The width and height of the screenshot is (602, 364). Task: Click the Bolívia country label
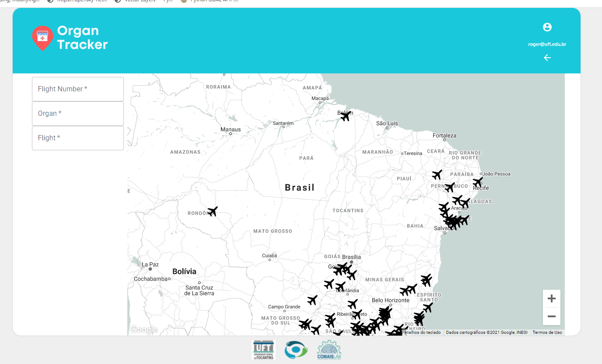click(x=185, y=271)
